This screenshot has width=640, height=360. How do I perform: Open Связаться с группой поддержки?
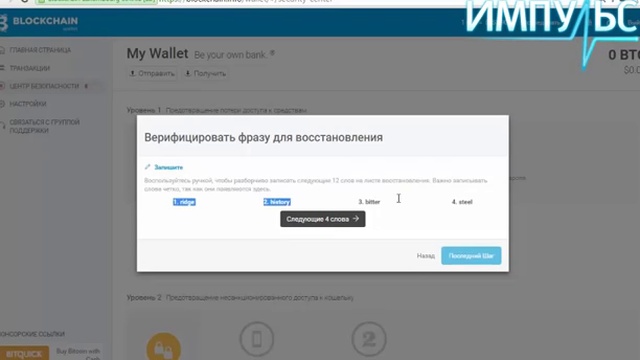coord(44,127)
